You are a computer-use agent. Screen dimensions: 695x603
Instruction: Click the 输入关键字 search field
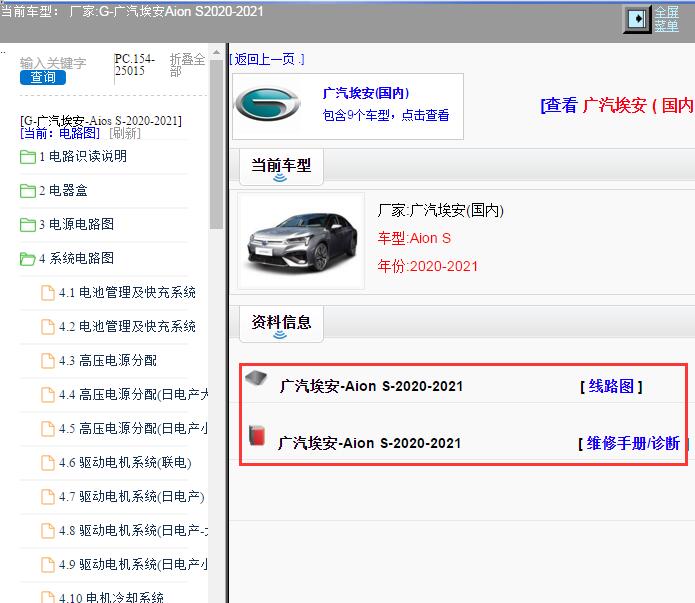point(53,63)
